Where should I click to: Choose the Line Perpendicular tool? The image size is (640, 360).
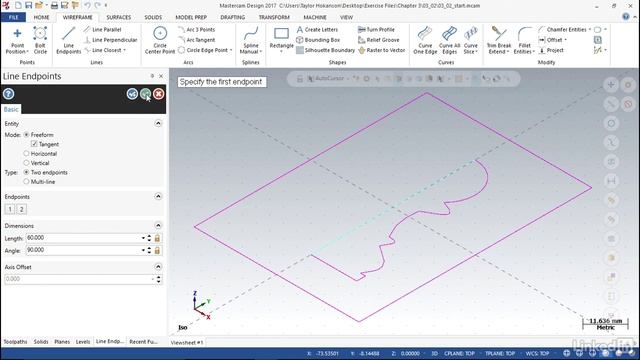pyautogui.click(x=111, y=40)
